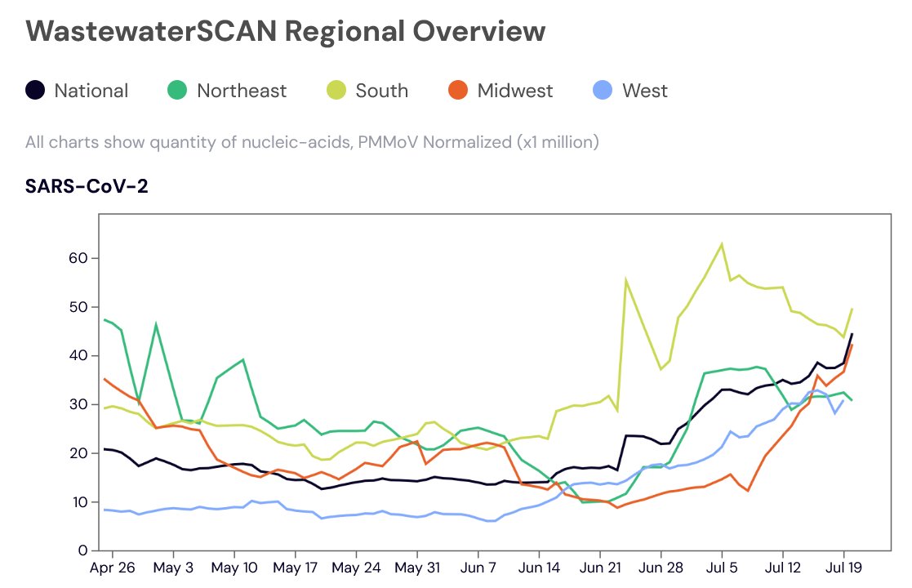Toggle the Northeast series label
The width and height of the screenshot is (912, 588).
tap(242, 91)
